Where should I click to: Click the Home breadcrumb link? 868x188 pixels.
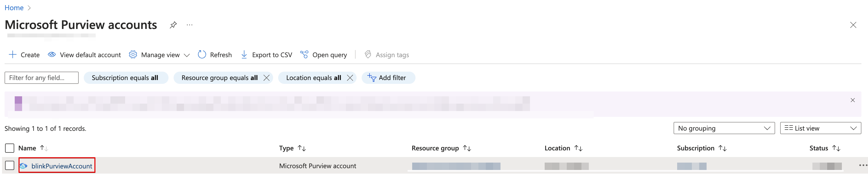[14, 8]
